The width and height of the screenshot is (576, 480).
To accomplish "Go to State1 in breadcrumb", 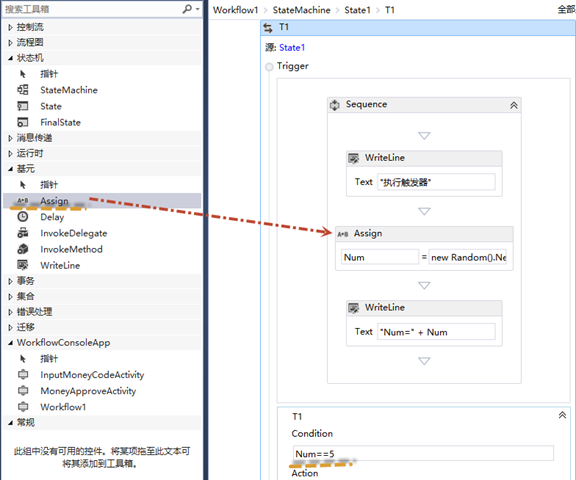I will (x=357, y=10).
